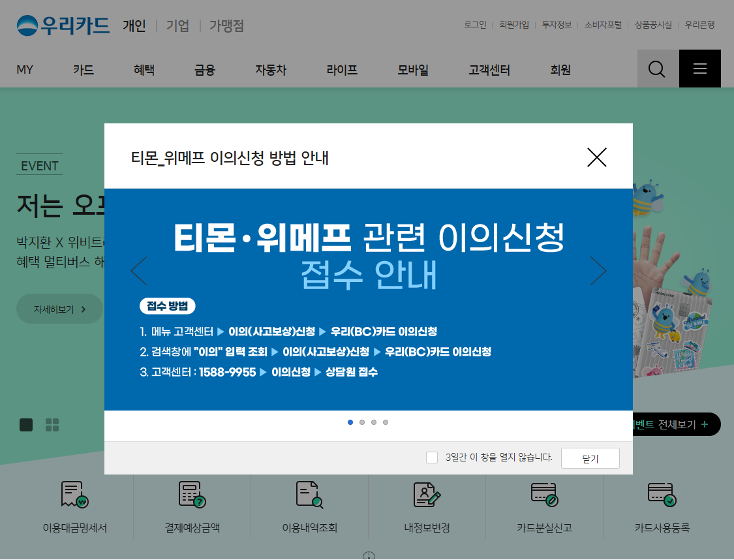Screen dimensions: 734x560
Task: Open the 혜택 menu
Action: point(144,70)
